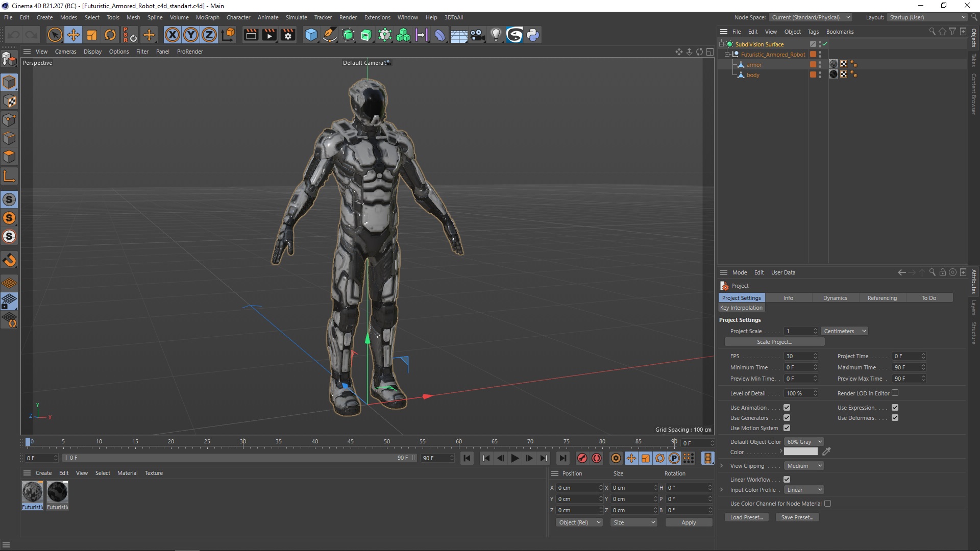980x551 pixels.
Task: Click Undo arrow icon
Action: tap(13, 35)
